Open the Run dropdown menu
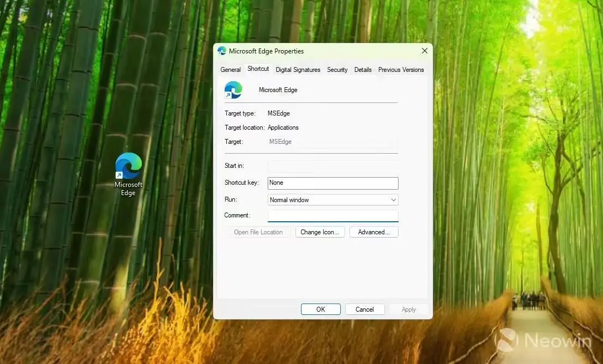 [x=394, y=199]
